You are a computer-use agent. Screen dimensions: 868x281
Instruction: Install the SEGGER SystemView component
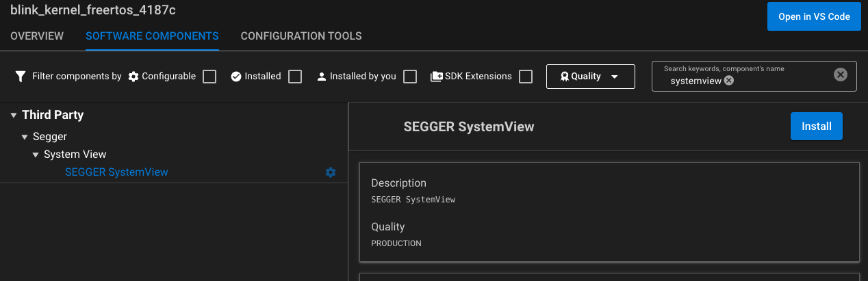pos(817,126)
